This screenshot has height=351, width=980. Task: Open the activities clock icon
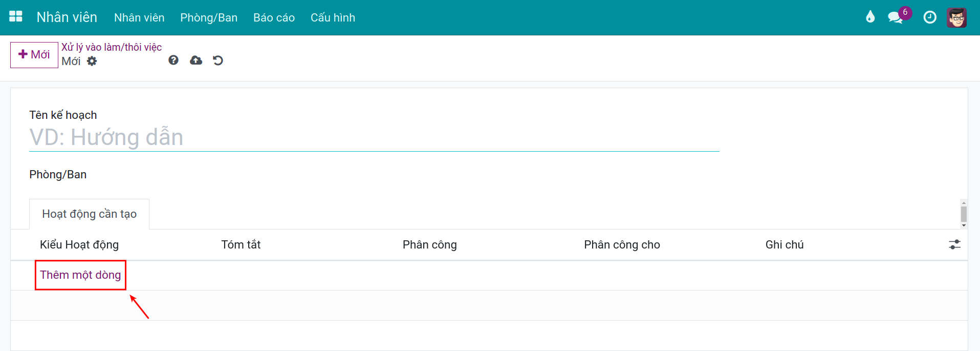929,17
